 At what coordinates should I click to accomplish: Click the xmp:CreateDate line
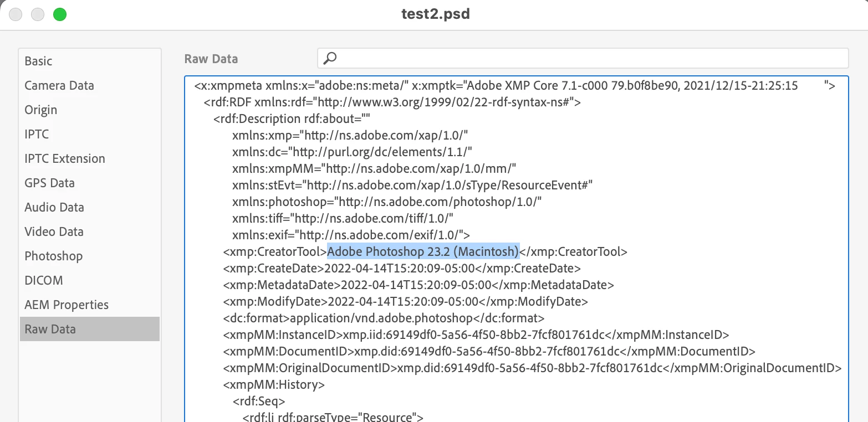tap(402, 269)
